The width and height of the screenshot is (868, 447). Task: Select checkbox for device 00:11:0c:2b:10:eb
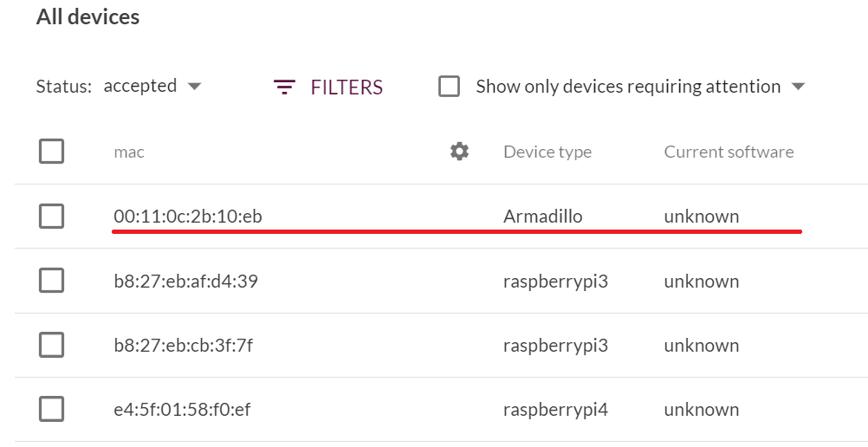point(51,217)
